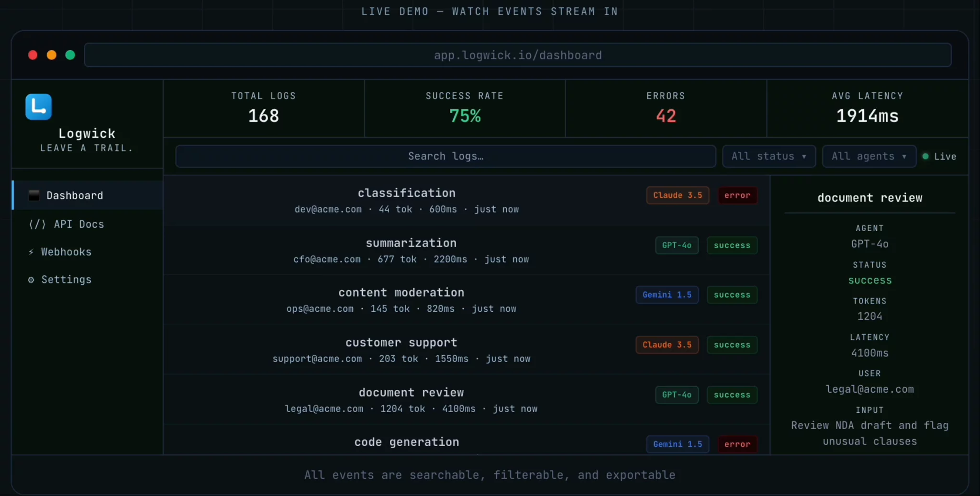Screen dimensions: 980x496
Task: Click ops@acme.com details under content moderation
Action: coord(401,309)
